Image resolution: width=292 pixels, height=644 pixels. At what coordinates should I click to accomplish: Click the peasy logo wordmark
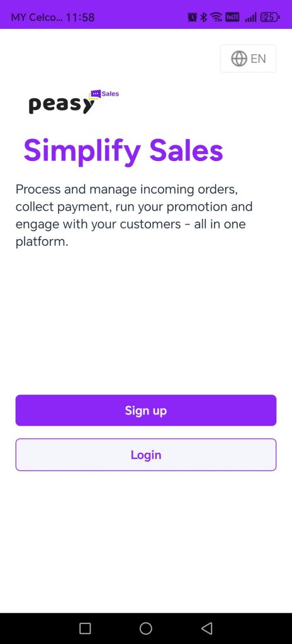coord(62,105)
